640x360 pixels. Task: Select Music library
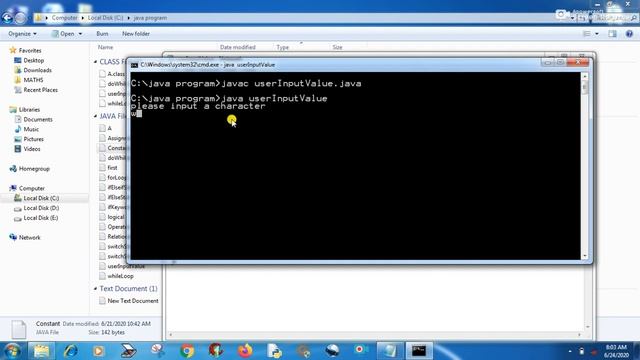click(x=31, y=129)
